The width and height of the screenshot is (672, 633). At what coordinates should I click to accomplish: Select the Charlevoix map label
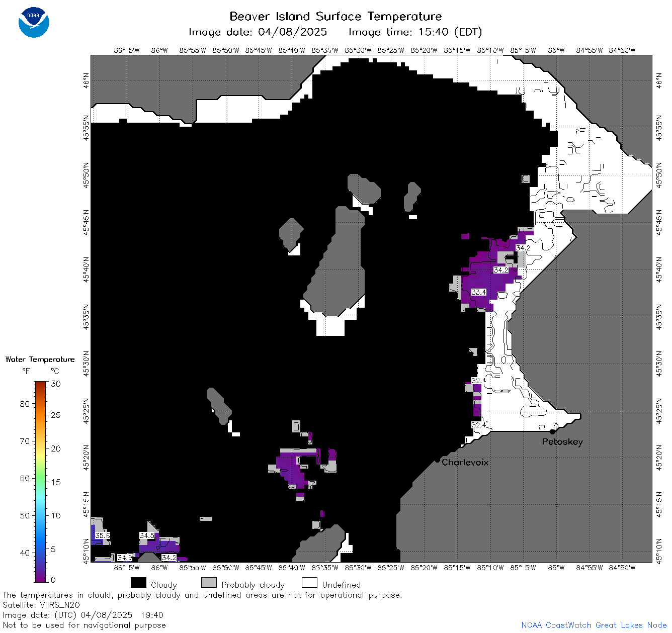coord(465,462)
